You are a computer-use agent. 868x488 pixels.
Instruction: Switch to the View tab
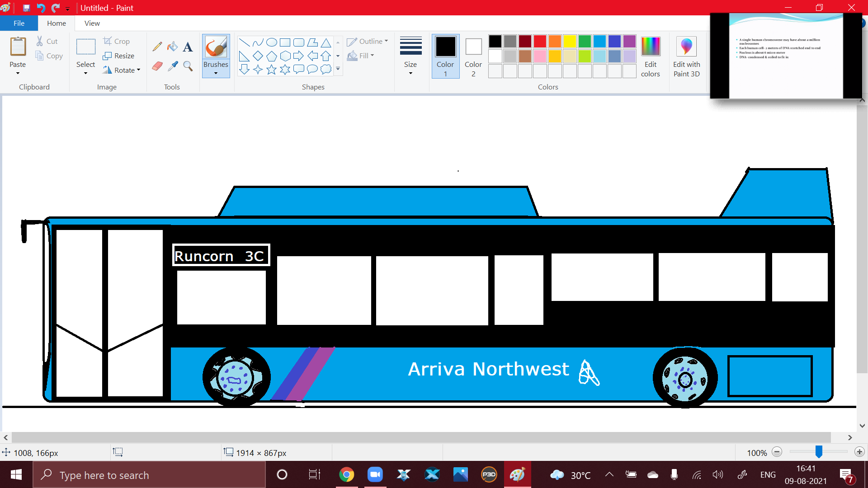[x=92, y=23]
